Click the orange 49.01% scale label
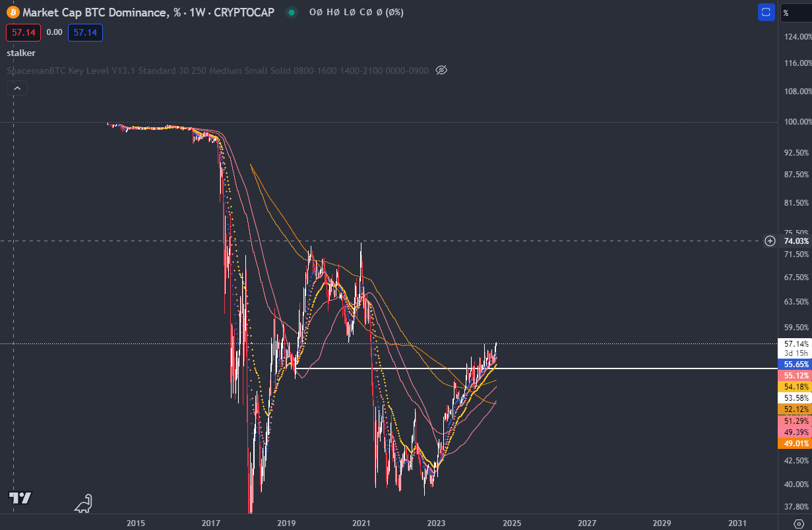This screenshot has height=530, width=812. [x=796, y=443]
